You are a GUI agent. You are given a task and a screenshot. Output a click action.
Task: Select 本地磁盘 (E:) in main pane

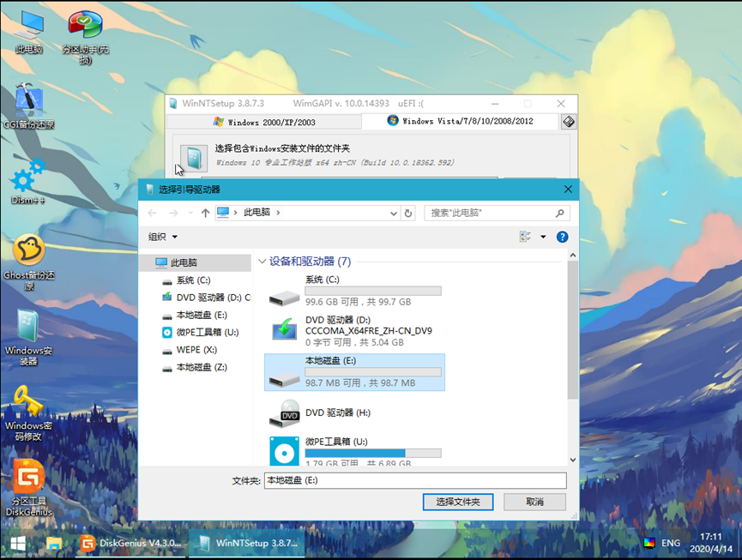click(x=355, y=372)
